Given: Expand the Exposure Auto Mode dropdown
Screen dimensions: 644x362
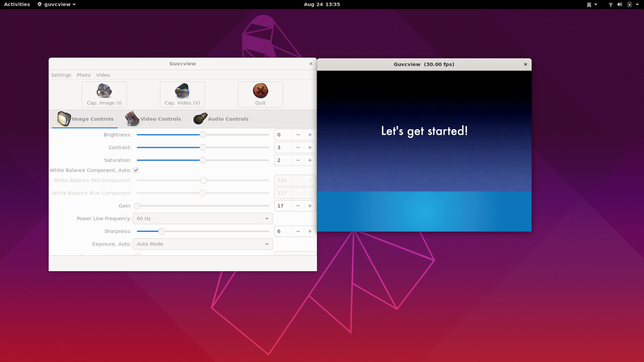Looking at the screenshot, I should [203, 244].
